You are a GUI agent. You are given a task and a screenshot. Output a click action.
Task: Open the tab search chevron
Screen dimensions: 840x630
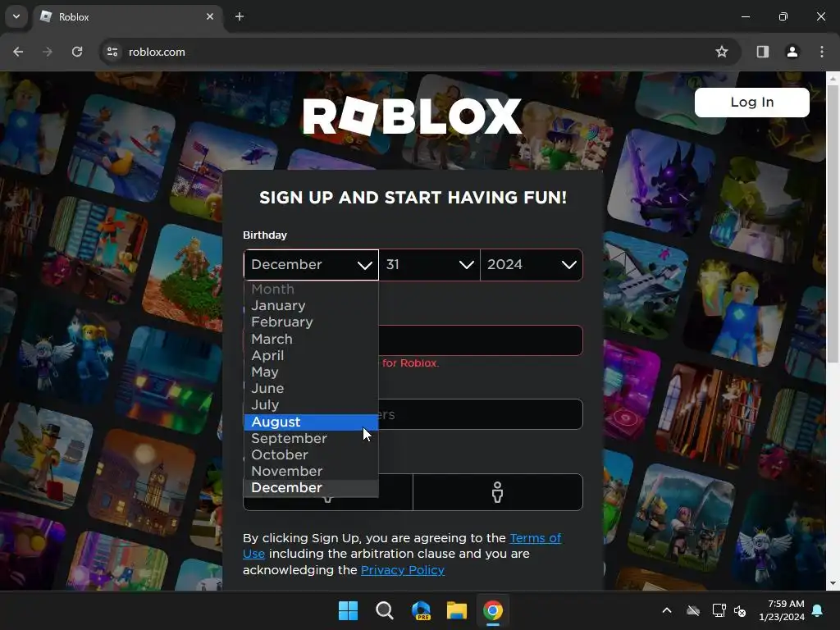(16, 16)
